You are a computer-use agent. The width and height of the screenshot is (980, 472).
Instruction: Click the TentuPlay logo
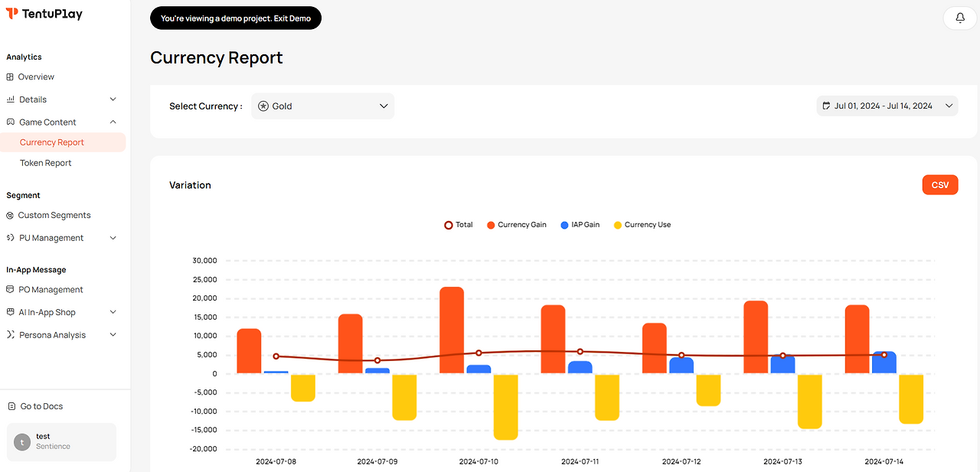pos(44,14)
